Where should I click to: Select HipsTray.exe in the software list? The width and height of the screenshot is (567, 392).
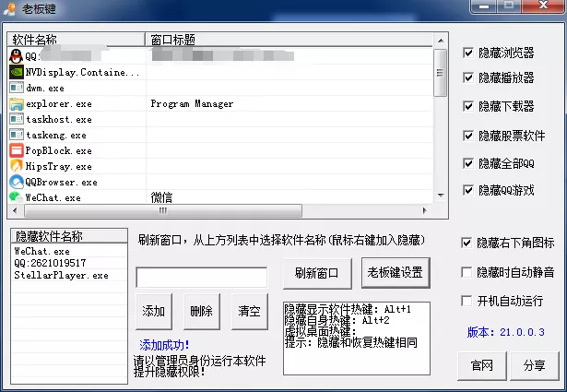(x=59, y=166)
